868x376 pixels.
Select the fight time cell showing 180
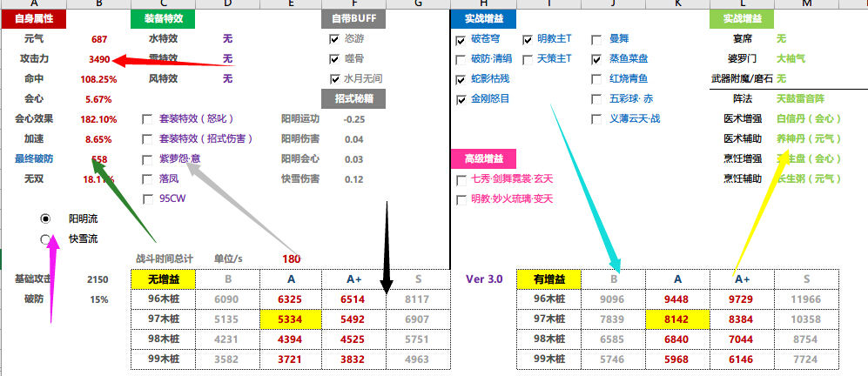(291, 258)
